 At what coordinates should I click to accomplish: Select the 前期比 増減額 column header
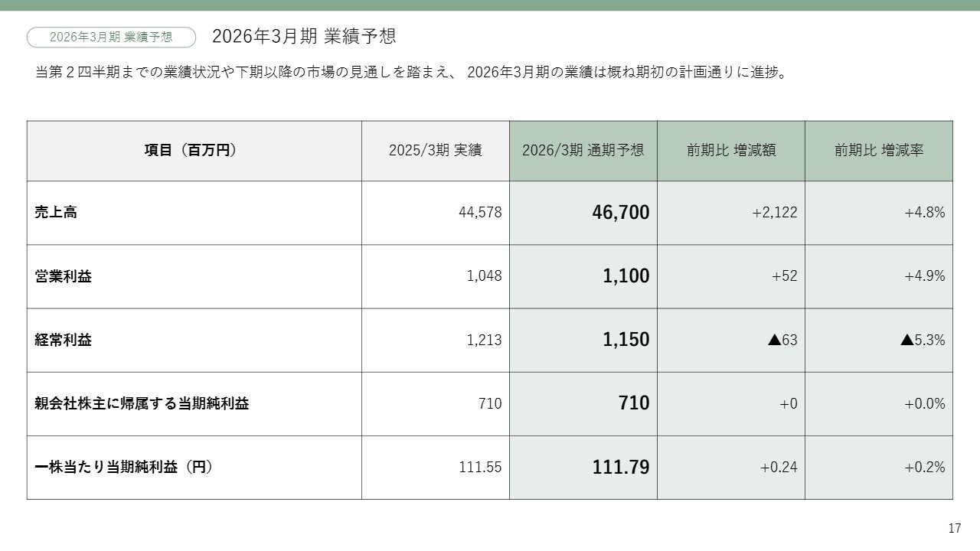click(x=730, y=151)
